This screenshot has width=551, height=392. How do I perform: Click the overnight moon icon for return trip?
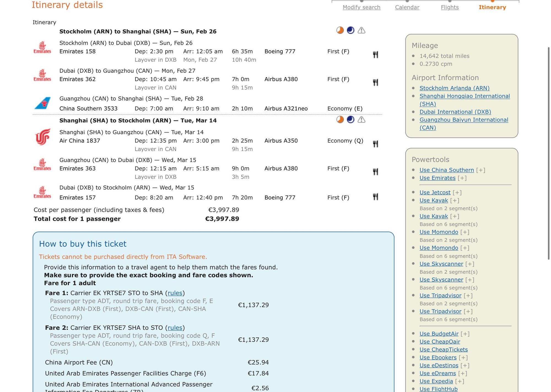tap(350, 120)
